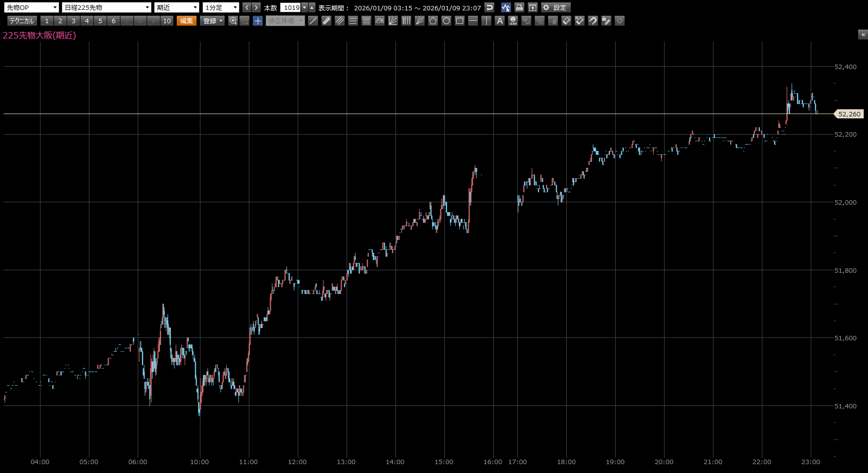868x473 pixels.
Task: Toggle the drawing lock pencil icon
Action: click(x=606, y=21)
